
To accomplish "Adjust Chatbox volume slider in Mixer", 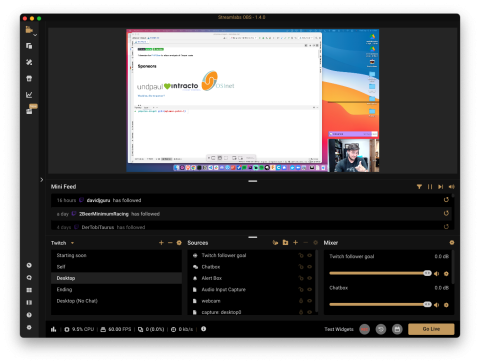I will [x=380, y=304].
